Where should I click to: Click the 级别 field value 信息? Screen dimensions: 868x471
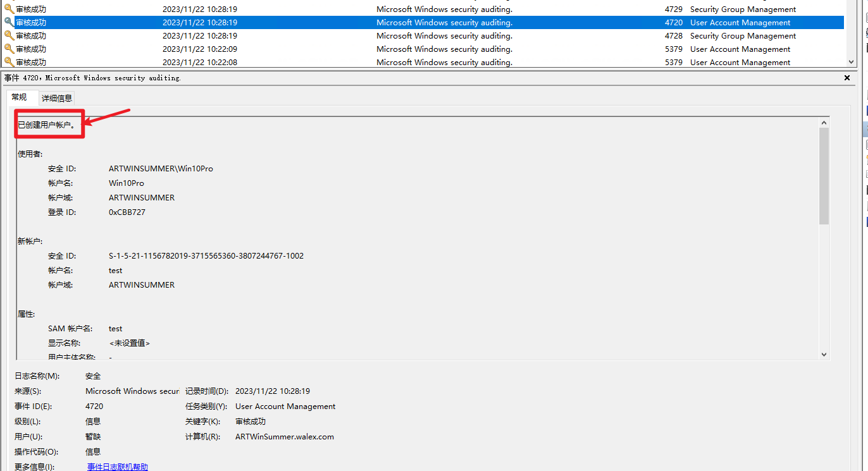93,422
